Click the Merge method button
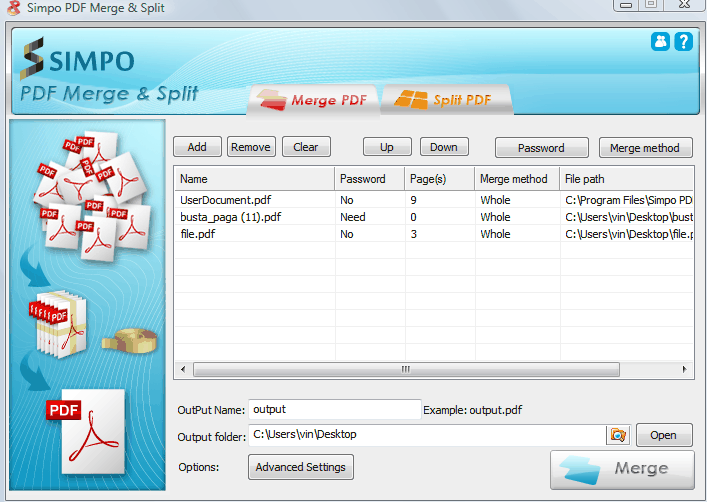This screenshot has height=502, width=707. pos(645,147)
